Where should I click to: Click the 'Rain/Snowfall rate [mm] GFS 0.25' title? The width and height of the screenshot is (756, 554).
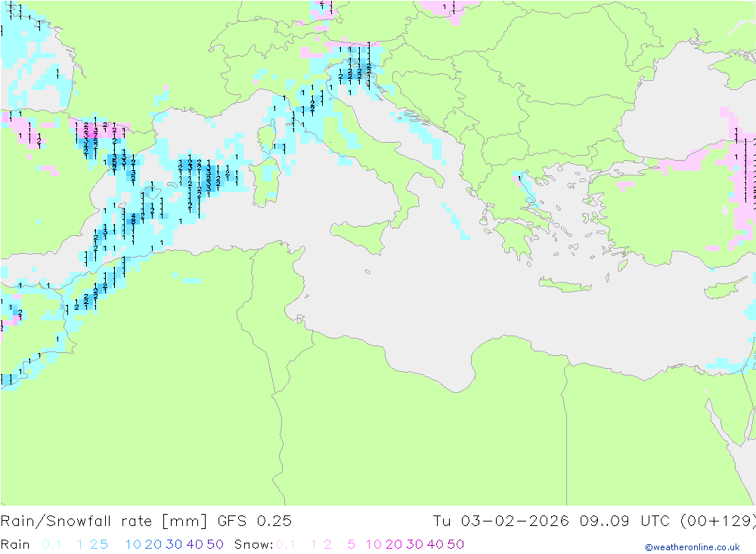pos(146,522)
